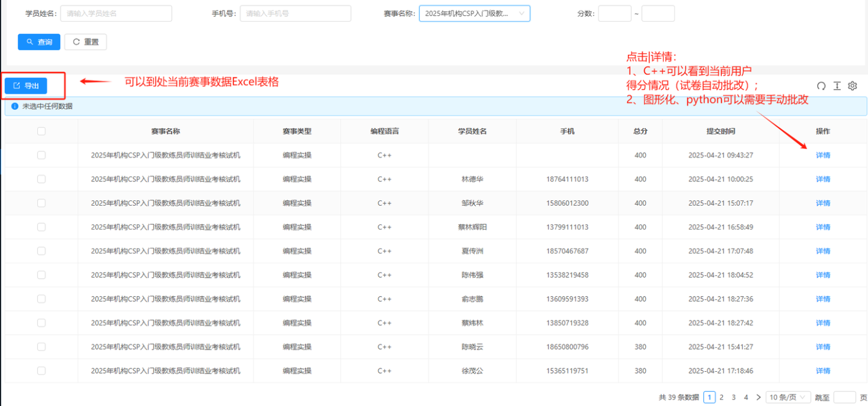Open 详情 link for 邹秋华

pos(823,203)
